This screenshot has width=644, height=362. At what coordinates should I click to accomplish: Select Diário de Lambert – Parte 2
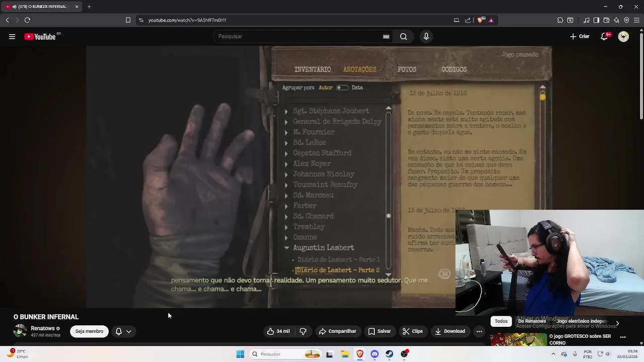tap(338, 270)
